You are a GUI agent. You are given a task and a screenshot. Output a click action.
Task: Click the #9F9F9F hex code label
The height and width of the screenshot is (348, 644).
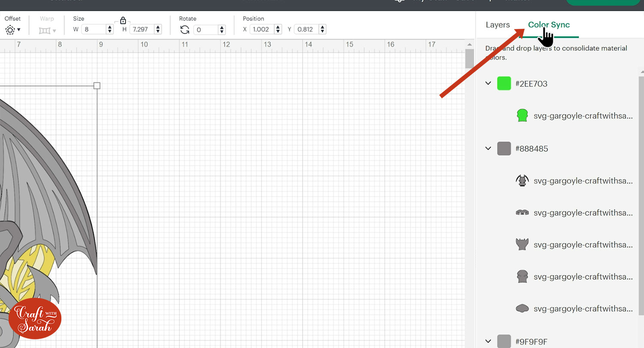pos(532,342)
